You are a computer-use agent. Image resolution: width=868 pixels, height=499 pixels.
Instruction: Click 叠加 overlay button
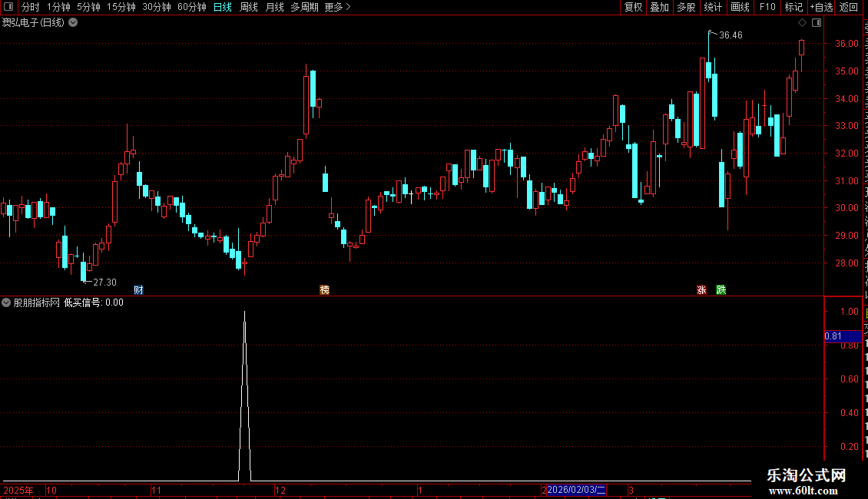coord(659,7)
